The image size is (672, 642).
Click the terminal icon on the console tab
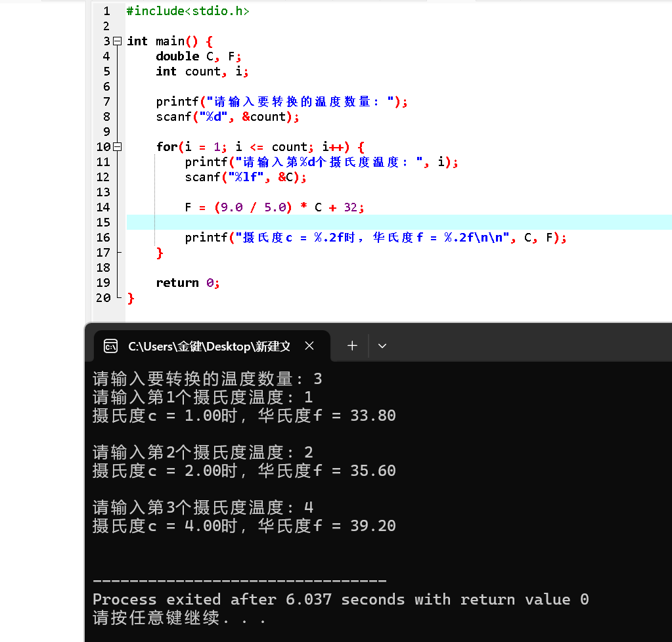point(110,346)
